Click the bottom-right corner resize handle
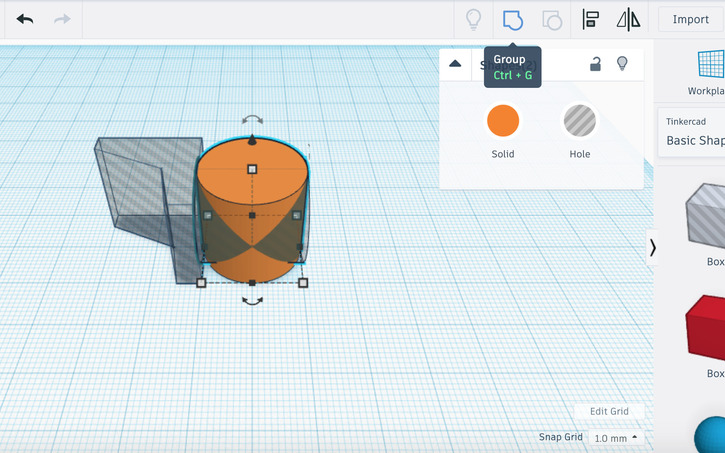Screen dimensions: 725x453 (x=303, y=282)
